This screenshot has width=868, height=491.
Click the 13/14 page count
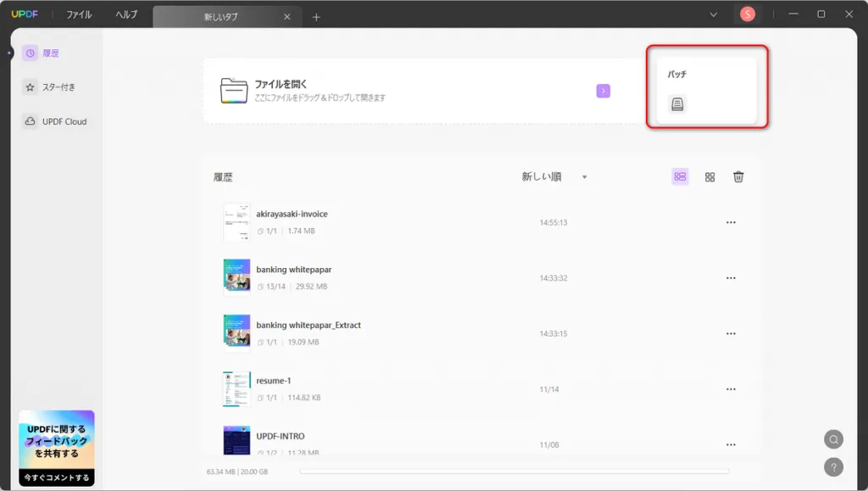(x=275, y=286)
